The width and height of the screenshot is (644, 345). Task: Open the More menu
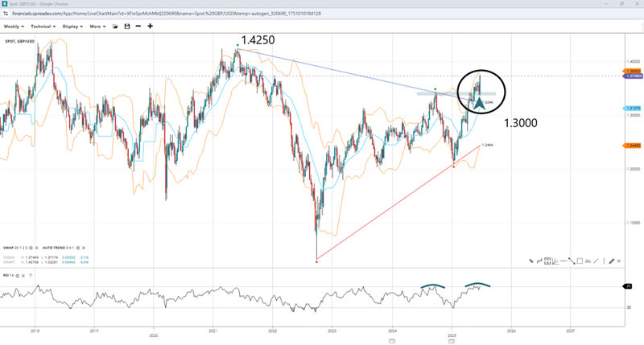97,26
